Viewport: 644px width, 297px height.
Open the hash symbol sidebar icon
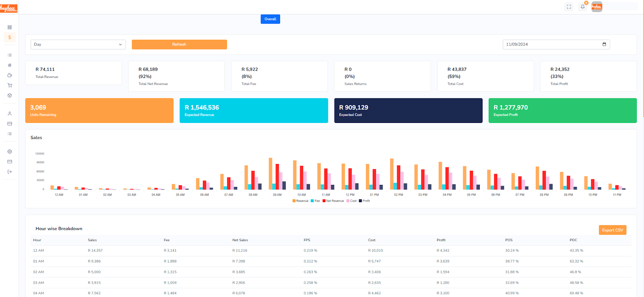coord(10,65)
